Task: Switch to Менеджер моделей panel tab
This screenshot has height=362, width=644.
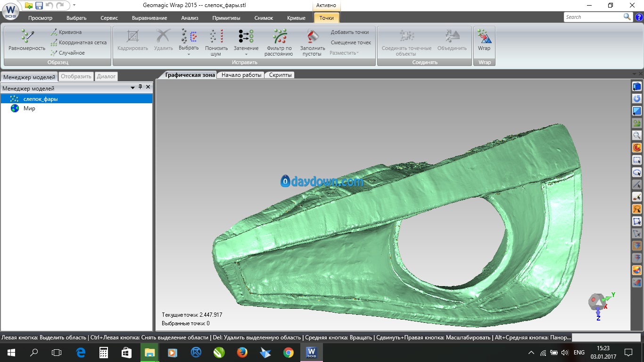Action: coord(29,77)
